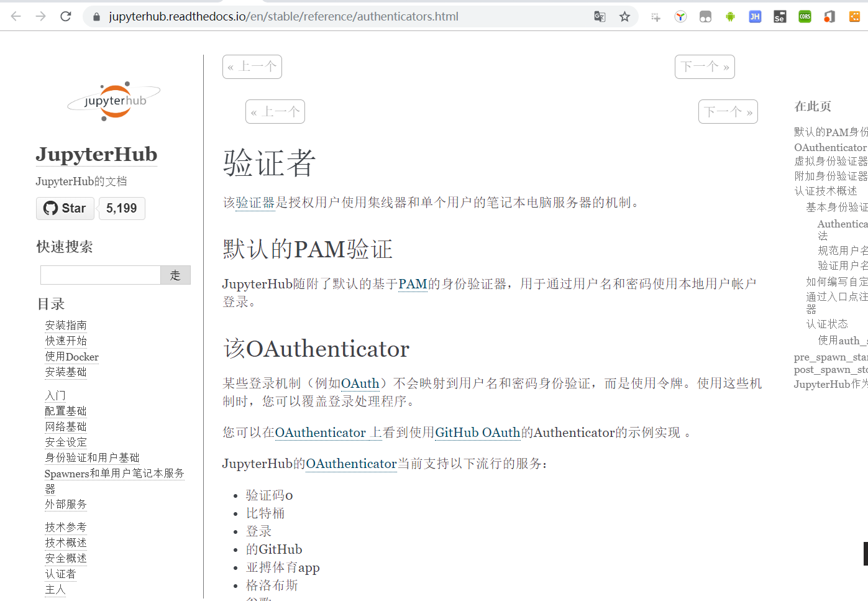Open 的GitHub in the services list
868x601 pixels.
[274, 549]
